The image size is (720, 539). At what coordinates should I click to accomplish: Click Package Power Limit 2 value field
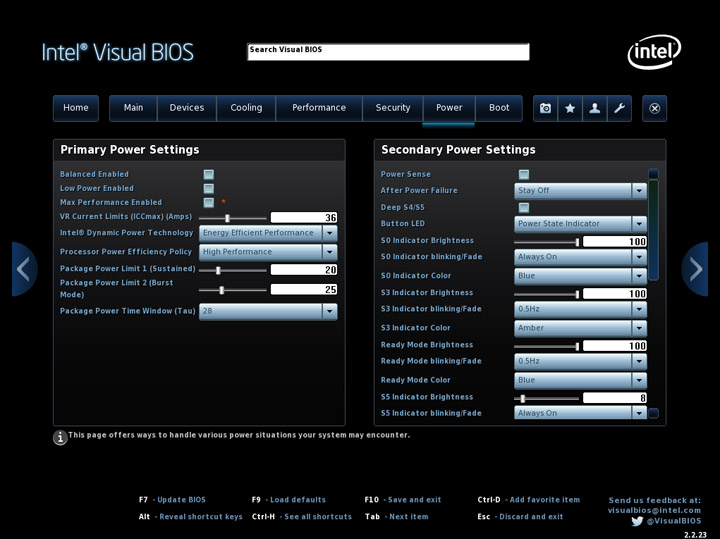tap(304, 290)
